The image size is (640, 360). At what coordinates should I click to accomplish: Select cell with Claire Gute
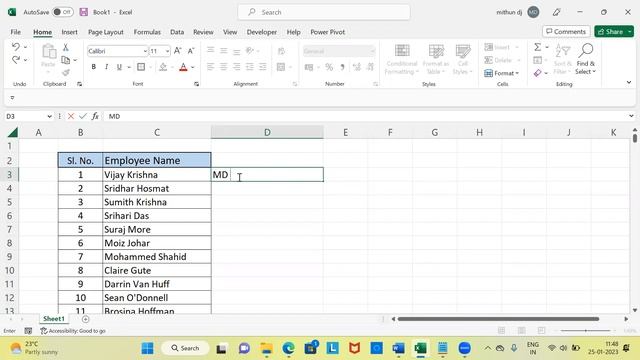(x=157, y=271)
